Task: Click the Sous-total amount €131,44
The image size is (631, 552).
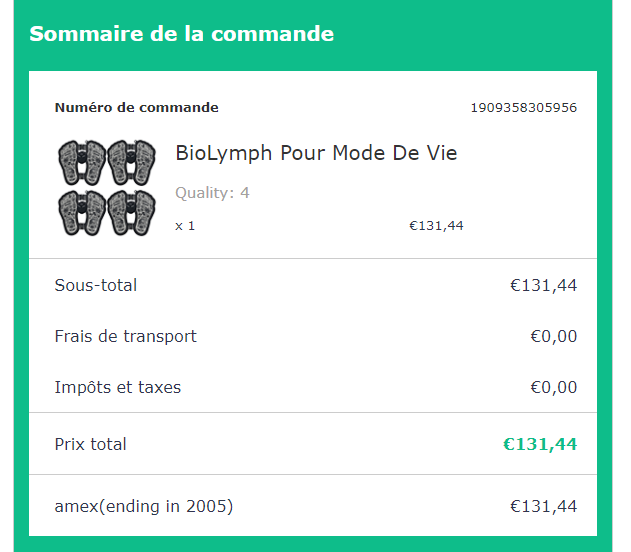Action: pyautogui.click(x=543, y=286)
